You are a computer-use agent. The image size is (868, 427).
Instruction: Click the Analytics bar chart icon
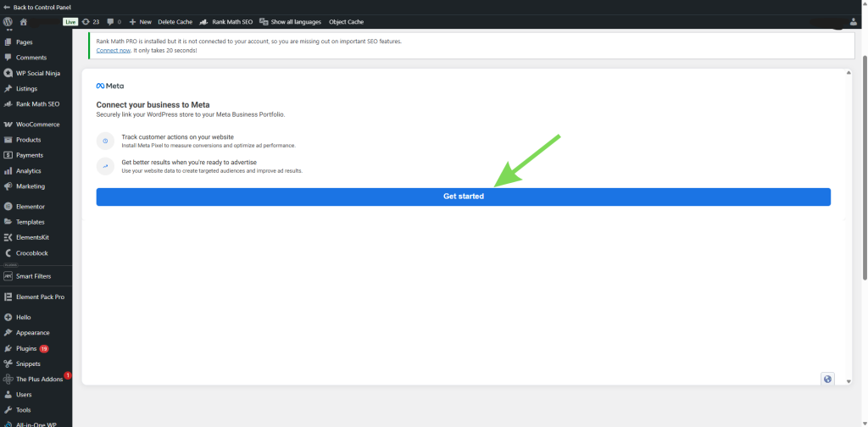pos(8,171)
